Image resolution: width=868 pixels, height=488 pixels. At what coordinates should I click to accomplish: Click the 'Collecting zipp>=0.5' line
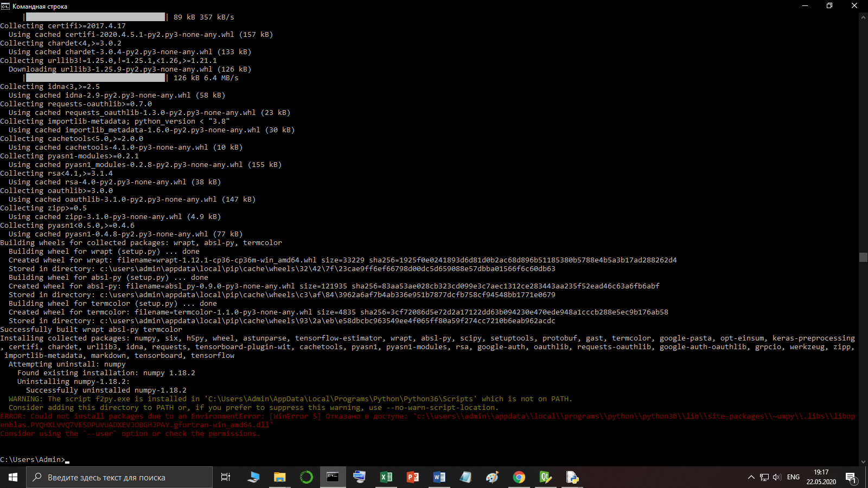tap(43, 208)
